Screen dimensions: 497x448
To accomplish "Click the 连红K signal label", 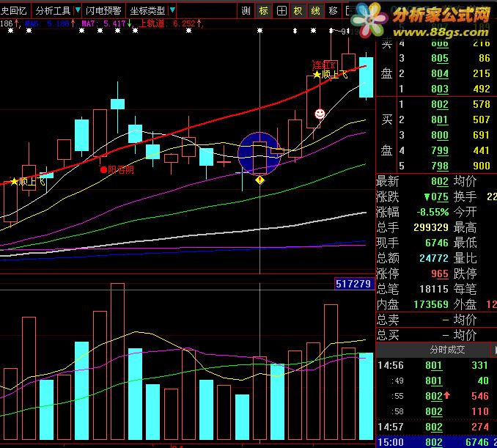I will (324, 65).
